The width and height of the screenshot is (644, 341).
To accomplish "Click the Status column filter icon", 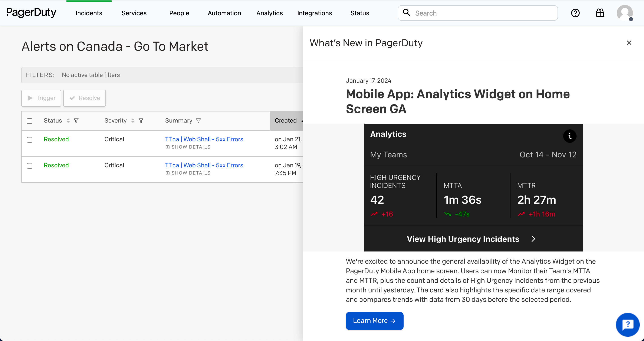I will (76, 121).
